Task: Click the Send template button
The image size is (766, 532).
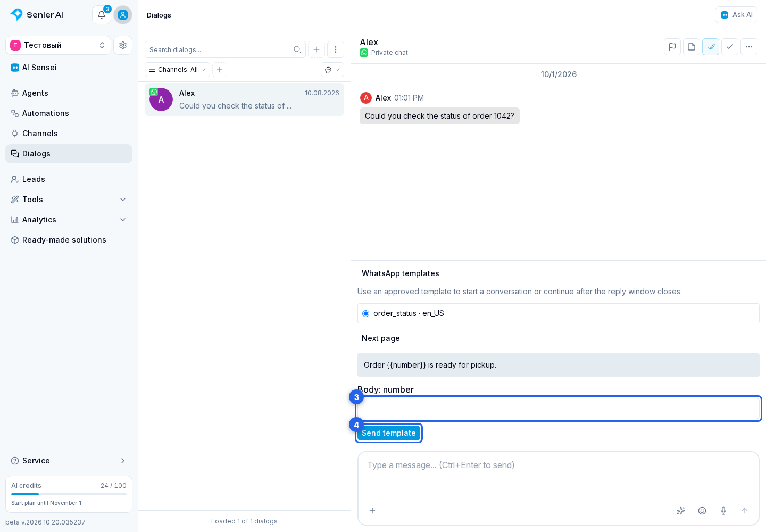Action: (x=389, y=433)
